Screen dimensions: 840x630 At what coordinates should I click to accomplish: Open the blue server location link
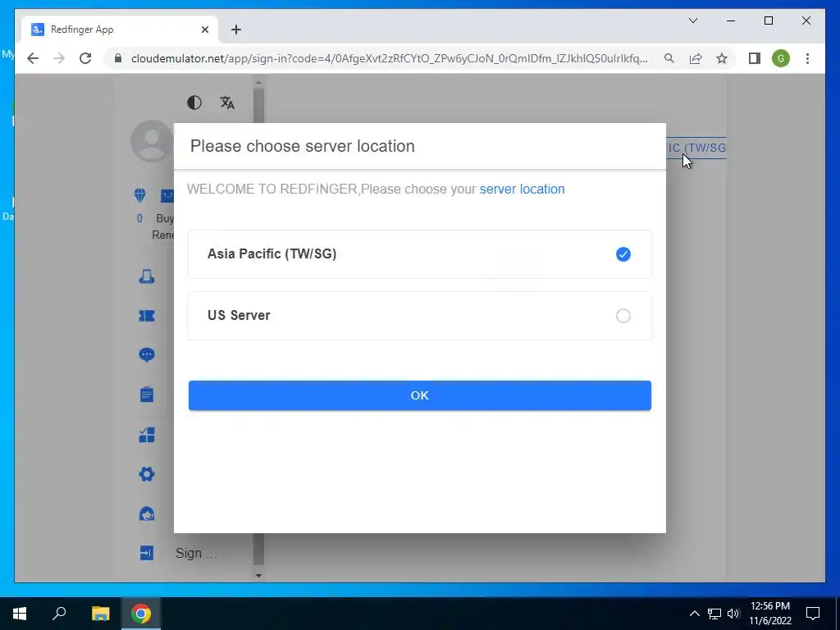point(522,189)
